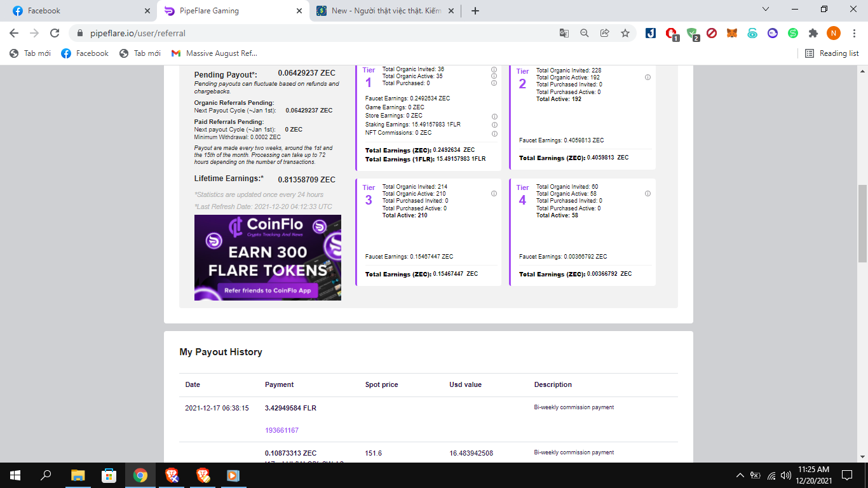Open the Google Translate page icon
868x488 pixels.
[564, 33]
